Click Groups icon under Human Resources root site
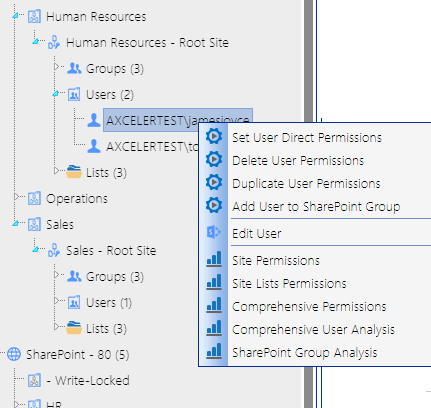Screen dimensions: 431x408 74,68
